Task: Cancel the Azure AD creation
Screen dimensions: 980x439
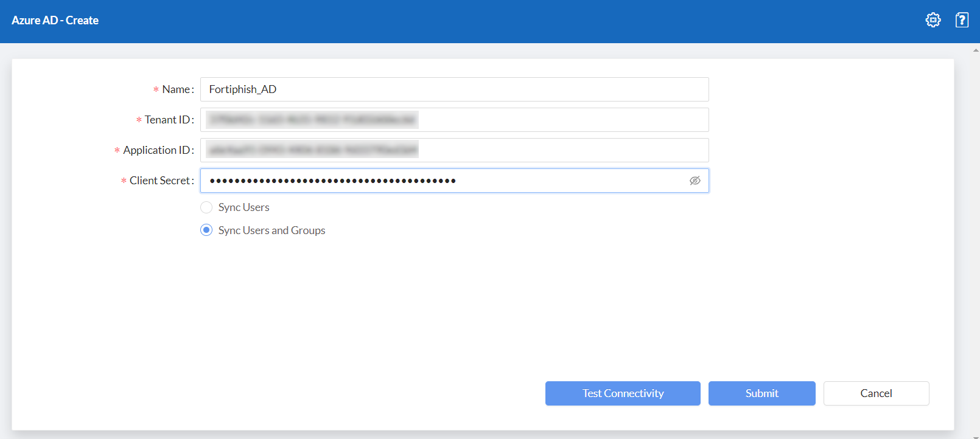Action: (x=877, y=393)
